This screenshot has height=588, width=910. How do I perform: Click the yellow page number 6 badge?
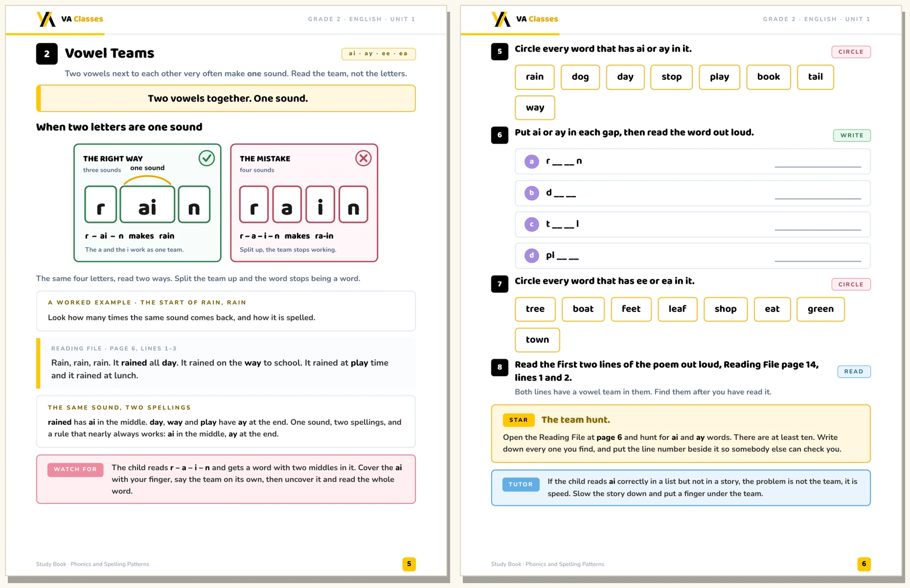(x=864, y=564)
